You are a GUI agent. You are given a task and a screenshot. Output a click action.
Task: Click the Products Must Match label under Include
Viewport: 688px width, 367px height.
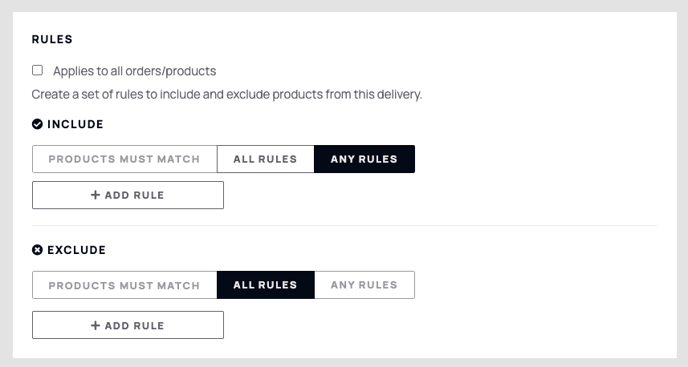124,159
